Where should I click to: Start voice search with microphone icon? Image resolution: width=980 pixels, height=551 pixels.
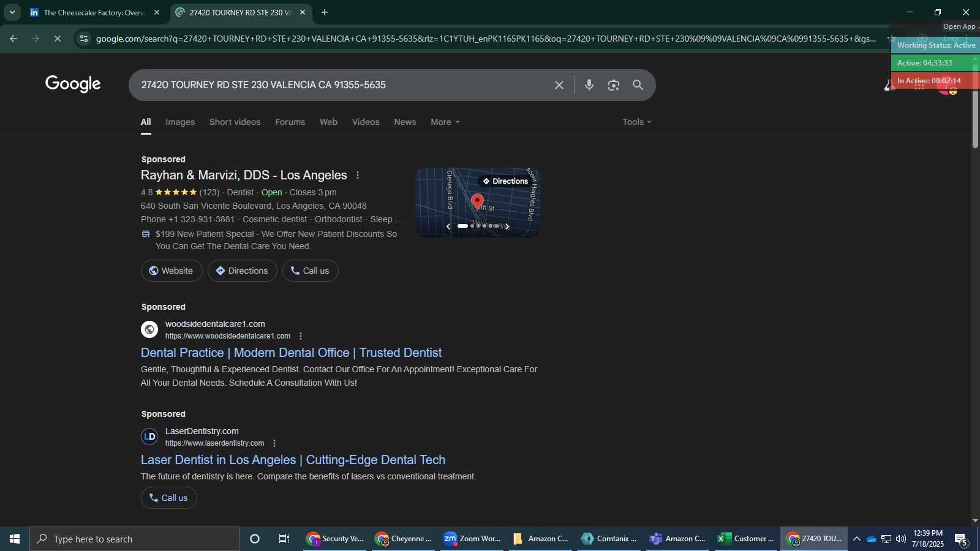pyautogui.click(x=589, y=85)
